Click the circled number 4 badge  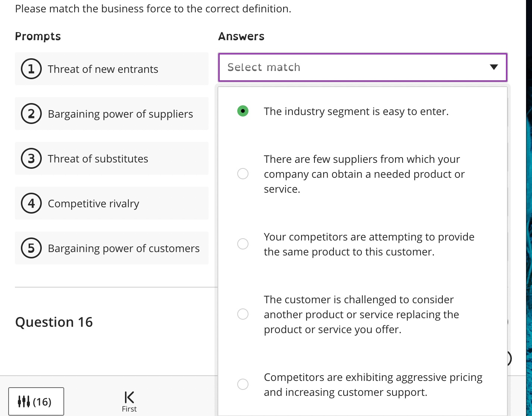(x=31, y=203)
